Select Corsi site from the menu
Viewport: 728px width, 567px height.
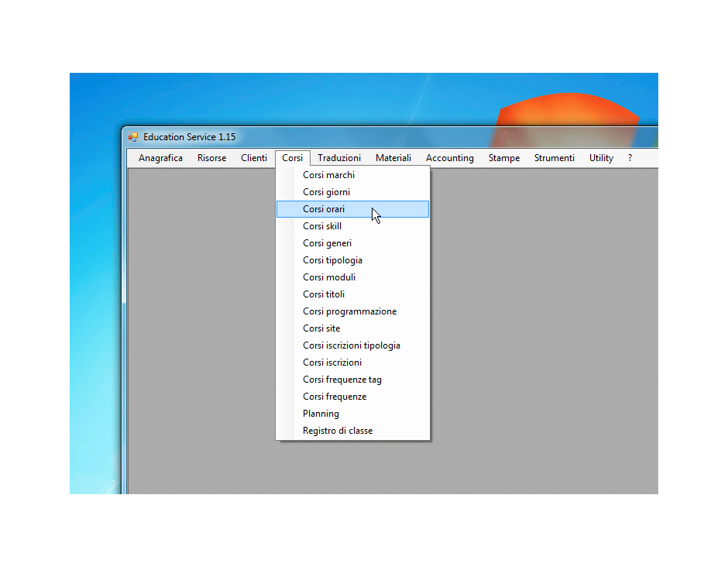click(353, 328)
